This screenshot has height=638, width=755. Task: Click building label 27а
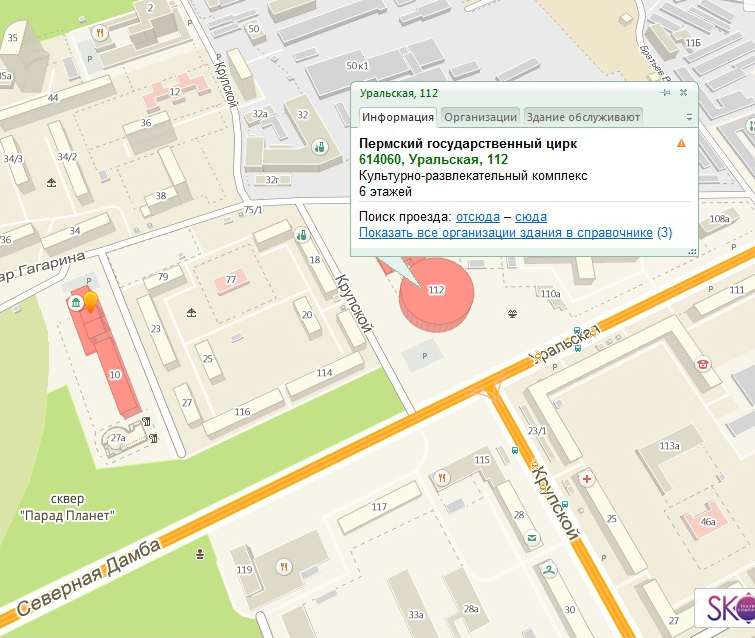(x=118, y=438)
